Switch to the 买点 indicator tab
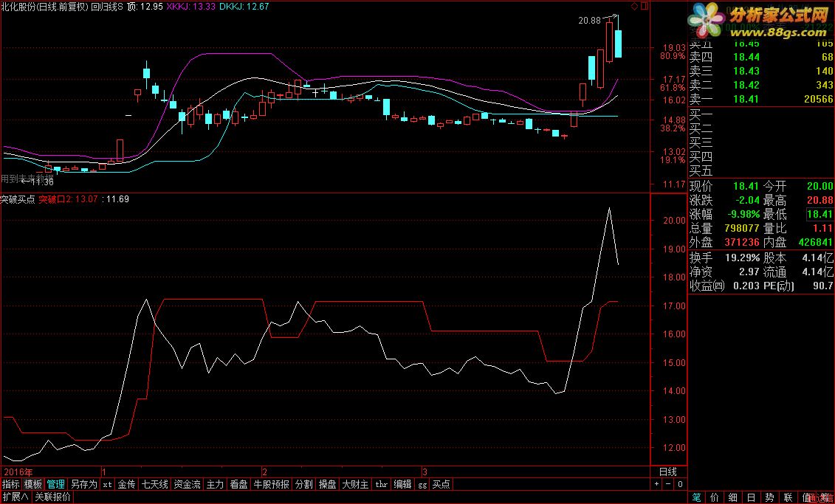The height and width of the screenshot is (504, 835). [x=441, y=484]
